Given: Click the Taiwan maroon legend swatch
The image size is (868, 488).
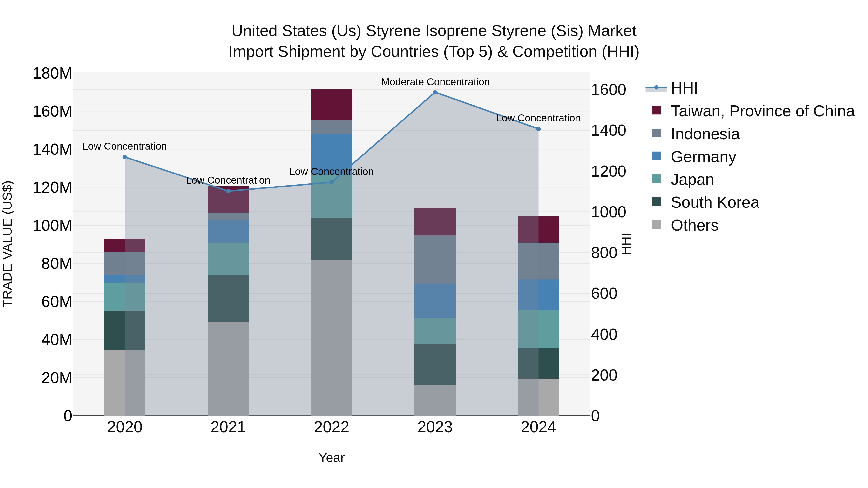Looking at the screenshot, I should [656, 110].
